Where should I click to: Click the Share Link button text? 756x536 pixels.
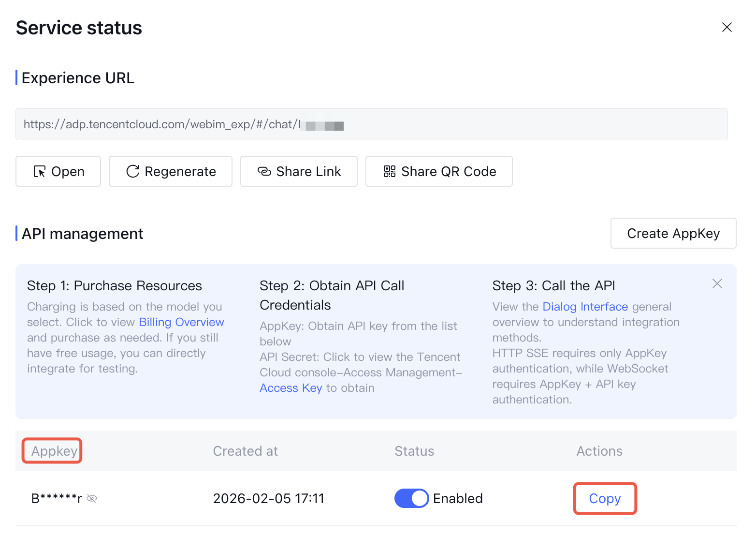coord(308,171)
